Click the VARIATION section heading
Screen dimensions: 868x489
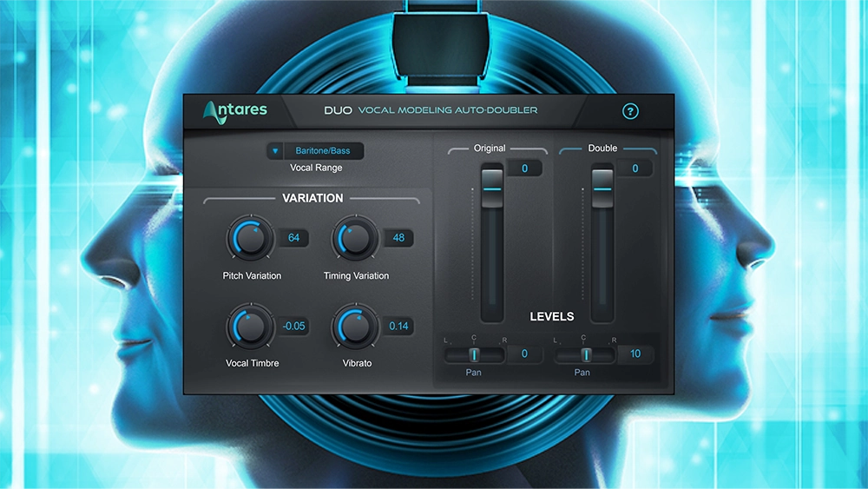(312, 198)
